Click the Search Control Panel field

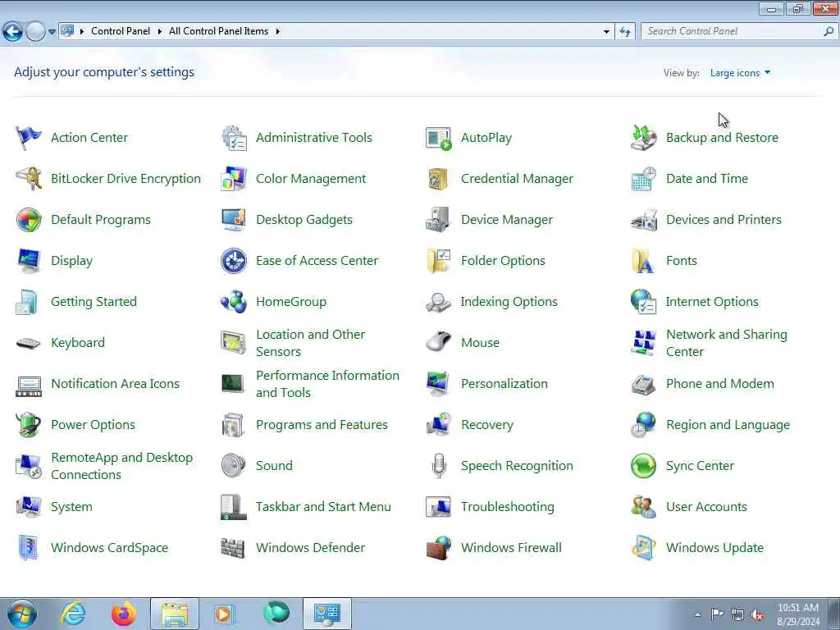(x=731, y=32)
